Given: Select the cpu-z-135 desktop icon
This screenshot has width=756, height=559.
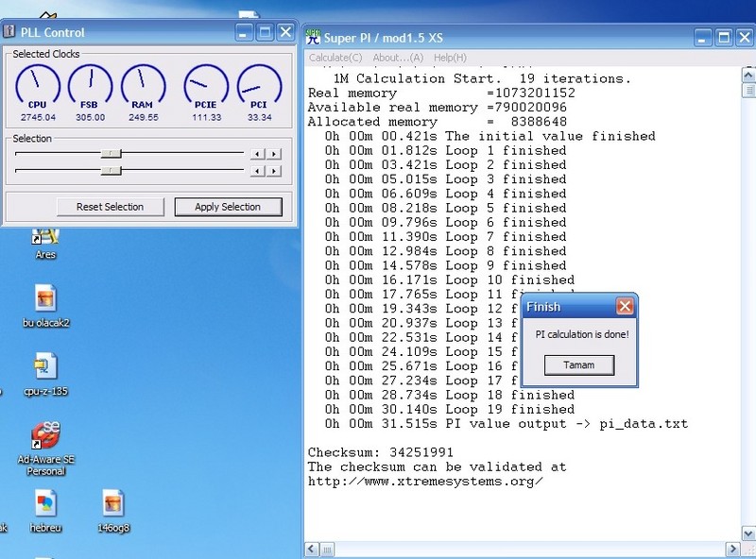Looking at the screenshot, I should (45, 375).
